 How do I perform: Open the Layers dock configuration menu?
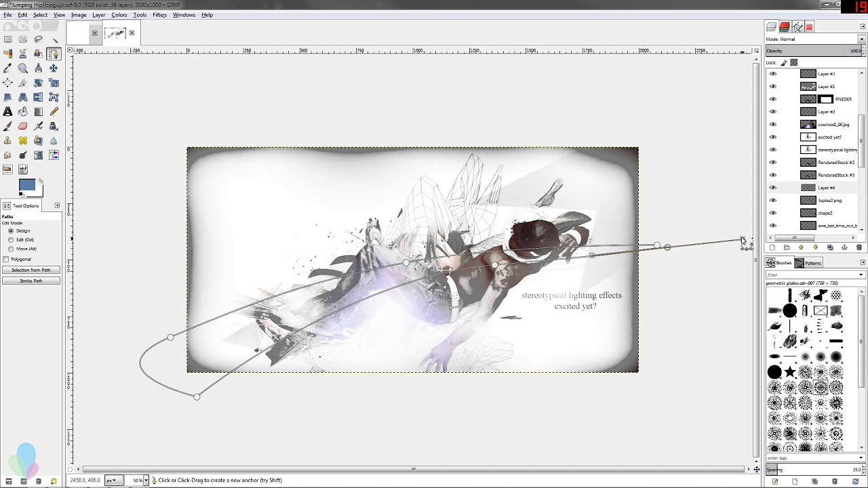point(863,26)
